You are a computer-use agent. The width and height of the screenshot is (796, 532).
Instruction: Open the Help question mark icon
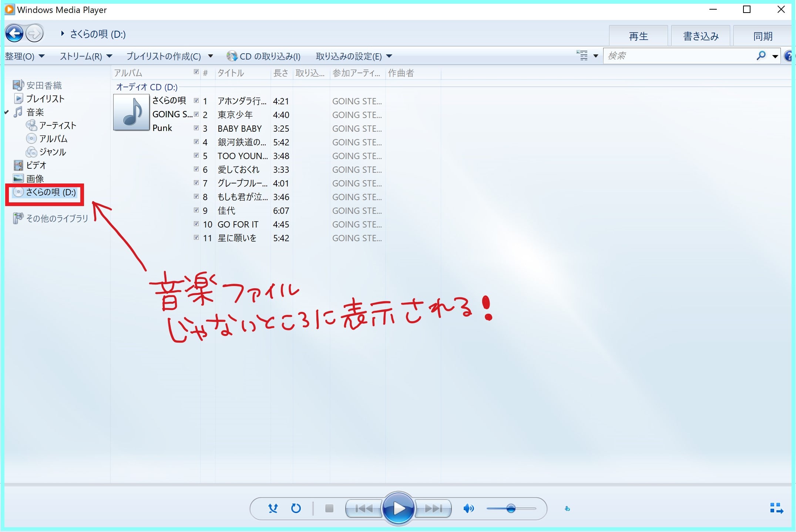tap(788, 56)
